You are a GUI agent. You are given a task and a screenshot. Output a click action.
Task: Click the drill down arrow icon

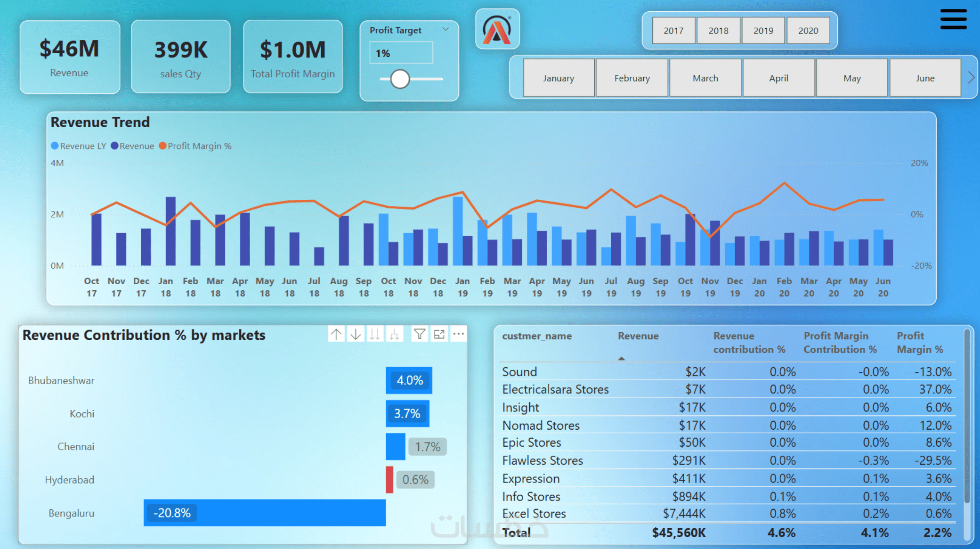point(356,335)
